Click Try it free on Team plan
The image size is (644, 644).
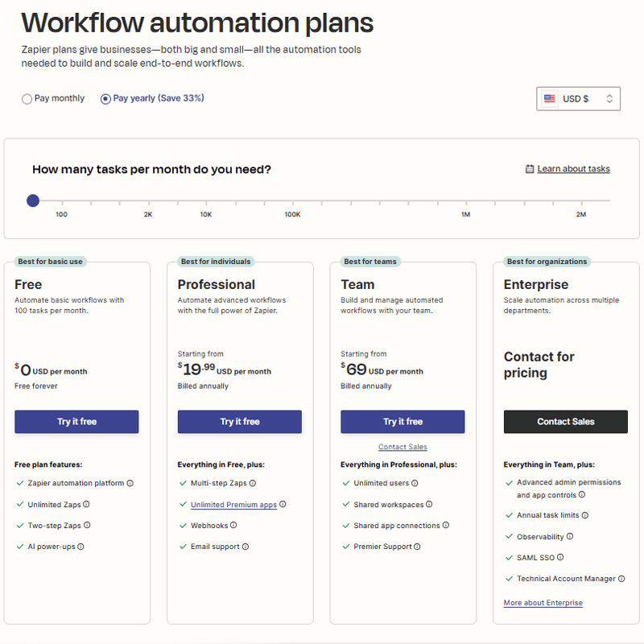(x=402, y=421)
